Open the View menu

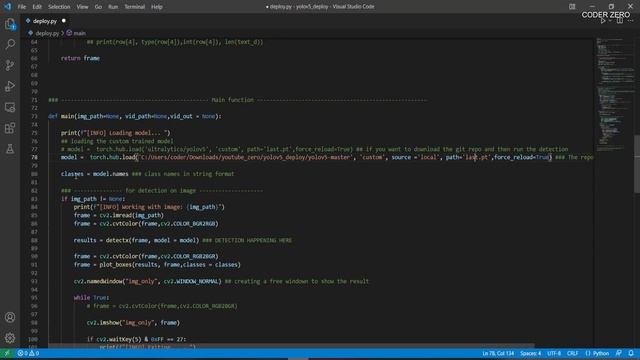[82, 7]
